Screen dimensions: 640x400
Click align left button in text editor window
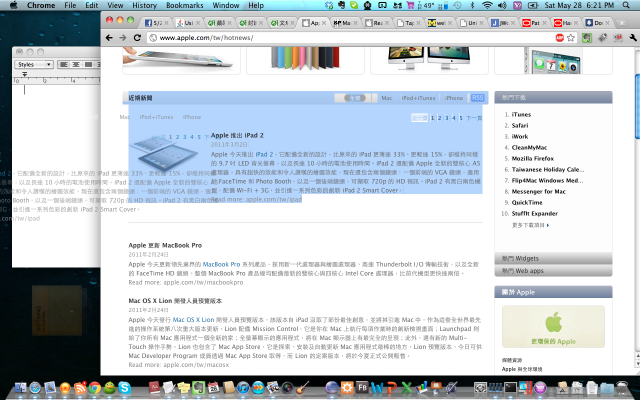pyautogui.click(x=64, y=64)
